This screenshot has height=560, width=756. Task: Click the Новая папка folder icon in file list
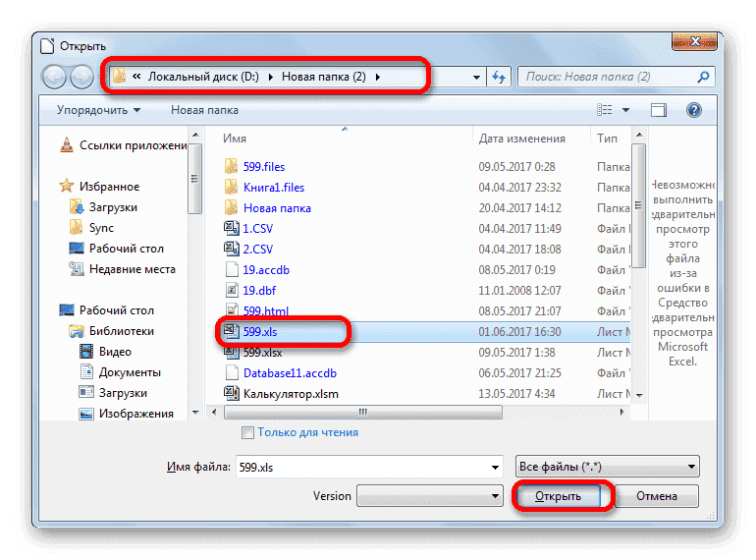(x=231, y=208)
